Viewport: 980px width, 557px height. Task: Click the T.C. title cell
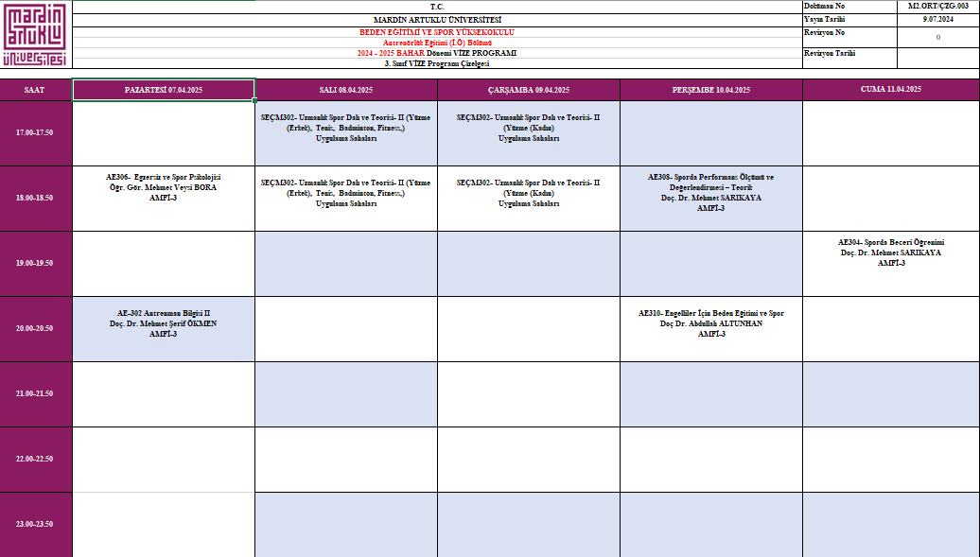[x=437, y=7]
